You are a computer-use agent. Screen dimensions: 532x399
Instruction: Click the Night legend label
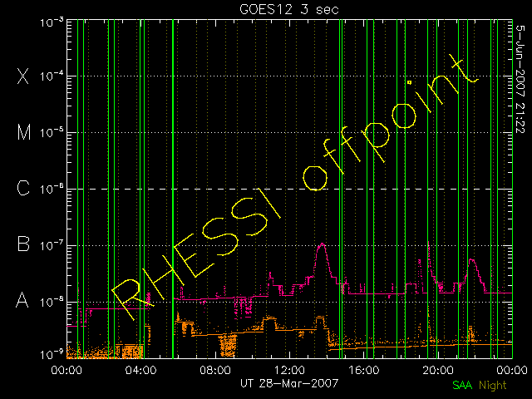(x=493, y=385)
